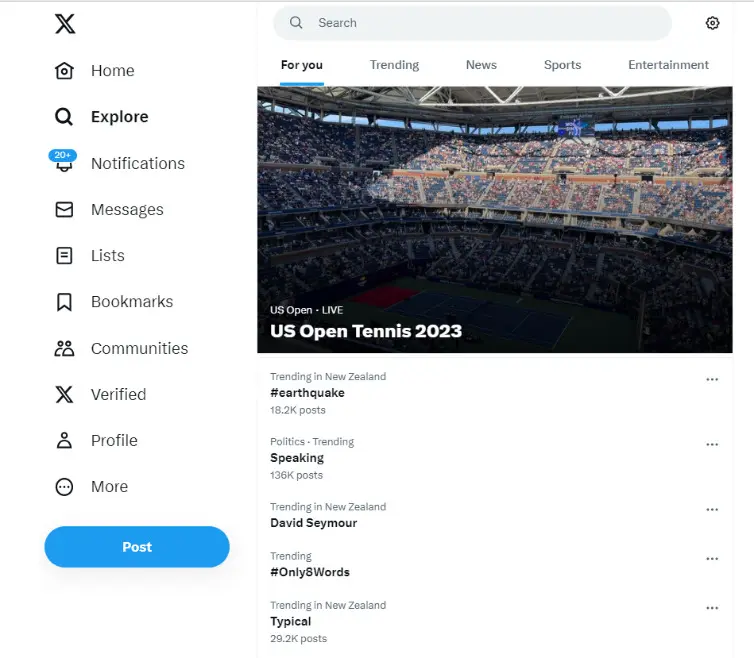Select the Entertainment tab

coord(668,65)
